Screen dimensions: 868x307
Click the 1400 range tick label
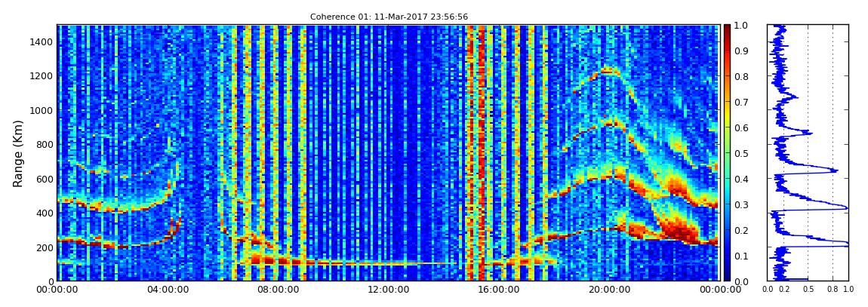click(42, 42)
